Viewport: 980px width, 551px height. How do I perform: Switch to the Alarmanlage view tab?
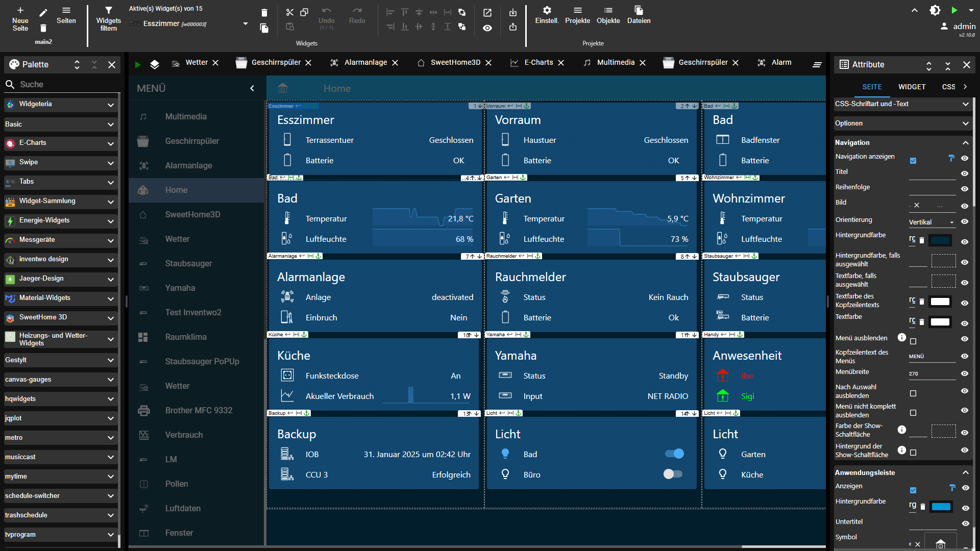365,62
